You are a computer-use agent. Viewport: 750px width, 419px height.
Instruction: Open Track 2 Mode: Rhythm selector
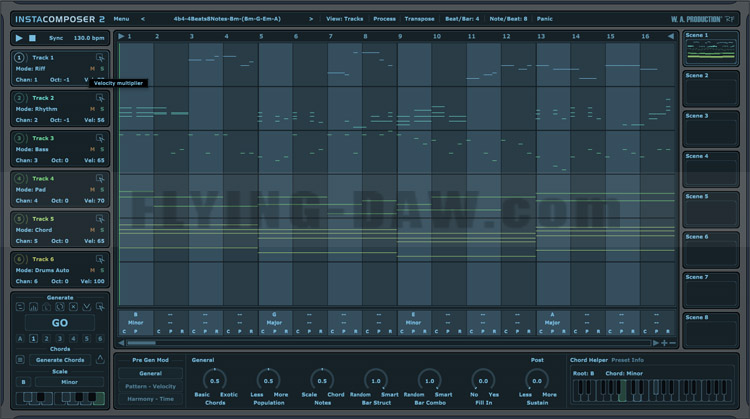pos(36,109)
